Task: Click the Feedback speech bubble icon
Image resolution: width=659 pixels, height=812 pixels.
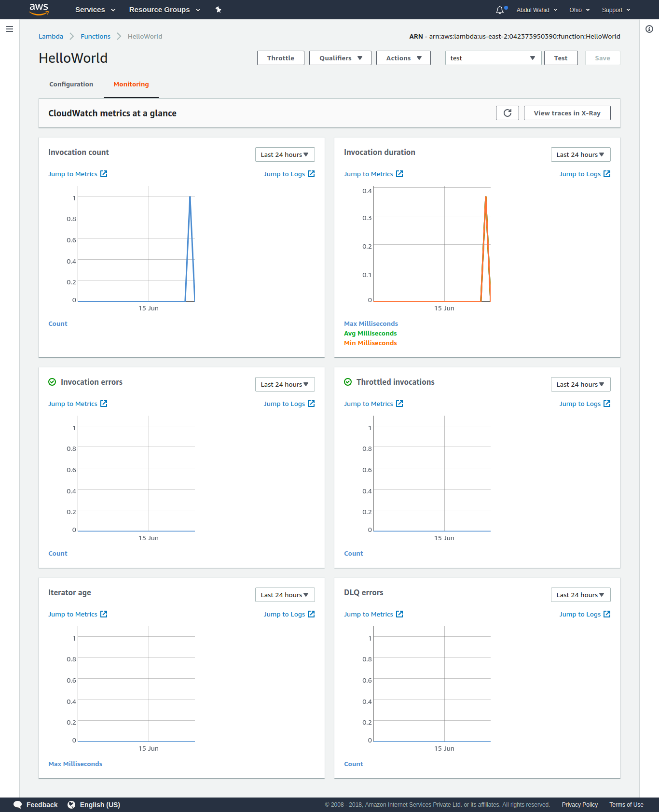Action: pos(18,805)
